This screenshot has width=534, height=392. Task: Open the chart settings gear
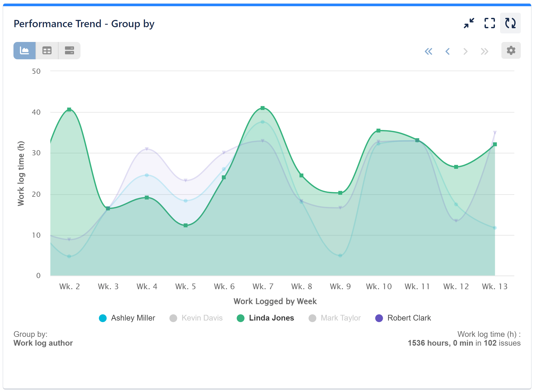[511, 50]
